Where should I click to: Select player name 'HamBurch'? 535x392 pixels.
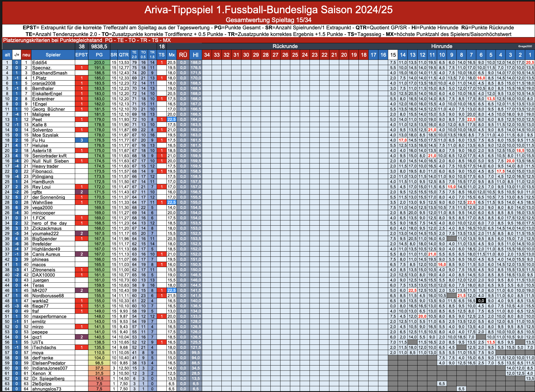coord(43,182)
